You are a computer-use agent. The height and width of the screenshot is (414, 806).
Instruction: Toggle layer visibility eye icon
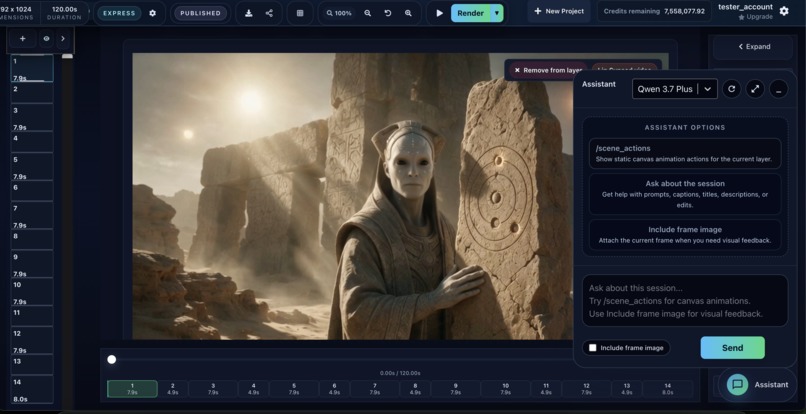click(46, 39)
